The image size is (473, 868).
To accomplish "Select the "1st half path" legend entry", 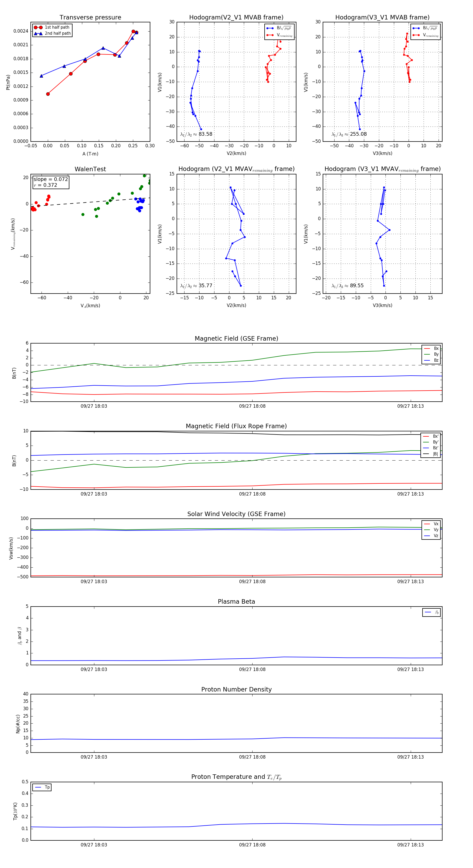I will coord(52,27).
